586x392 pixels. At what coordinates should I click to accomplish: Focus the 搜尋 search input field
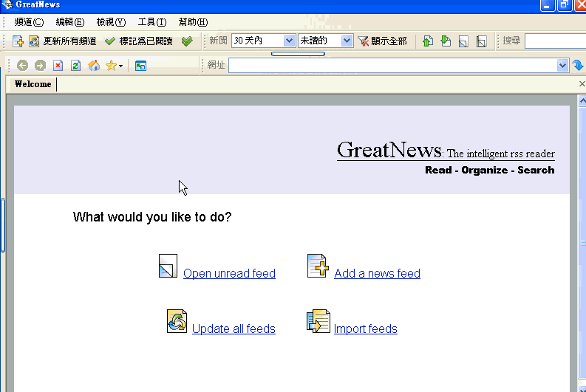556,41
